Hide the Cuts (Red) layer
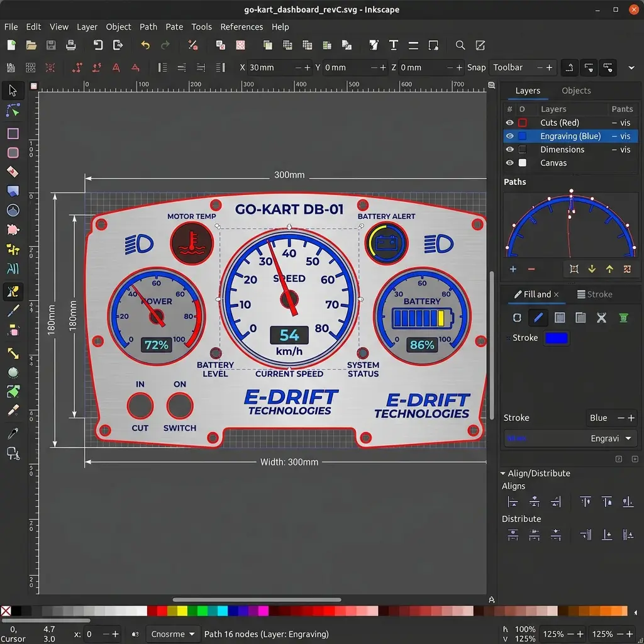Screen dimensions: 644x644 pos(509,123)
